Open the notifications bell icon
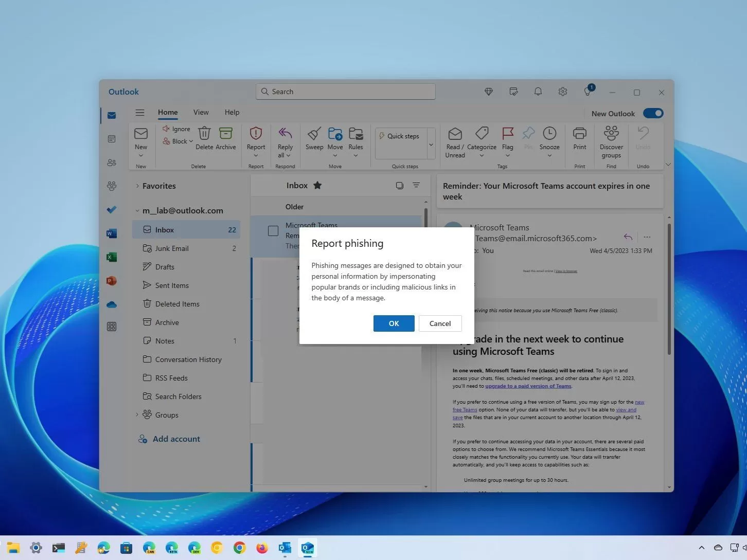This screenshot has width=747, height=560. pos(538,92)
